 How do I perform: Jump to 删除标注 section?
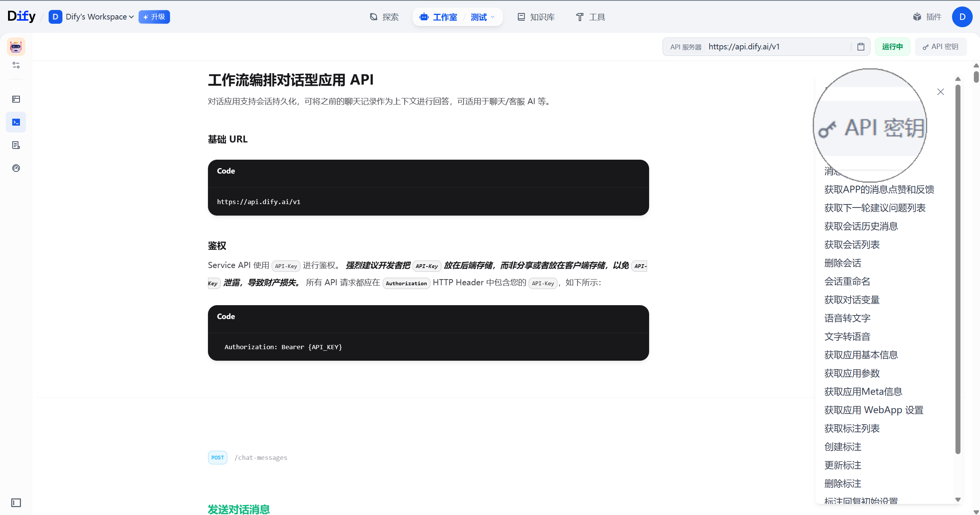point(843,484)
